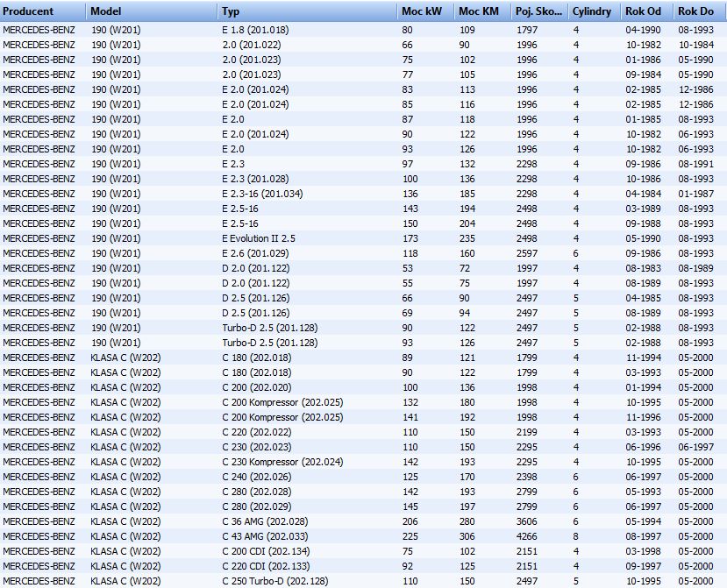Screen dimensions: 727x588
Task: Click the 11-1996 Rok Od cell
Action: click(643, 417)
